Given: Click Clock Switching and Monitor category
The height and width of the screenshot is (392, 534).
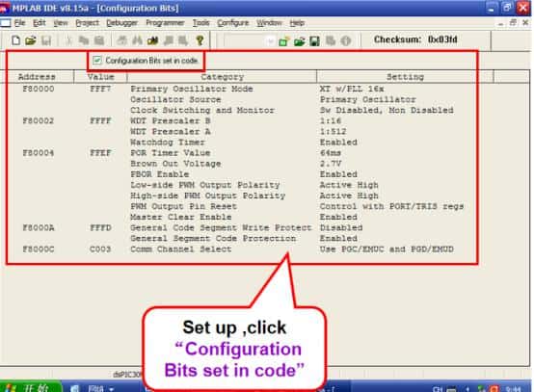Looking at the screenshot, I should [x=202, y=110].
